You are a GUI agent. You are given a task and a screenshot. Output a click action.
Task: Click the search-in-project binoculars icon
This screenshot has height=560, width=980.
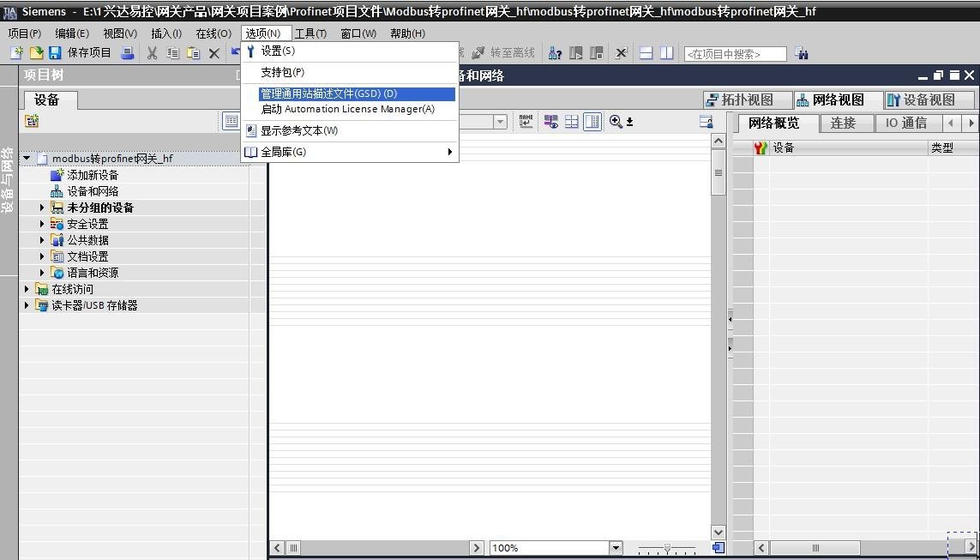(802, 54)
